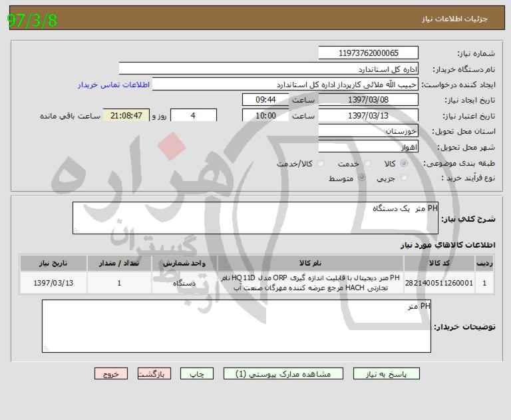Click the province field خوزستان
Screen dimensions: 511x420
click(x=368, y=131)
